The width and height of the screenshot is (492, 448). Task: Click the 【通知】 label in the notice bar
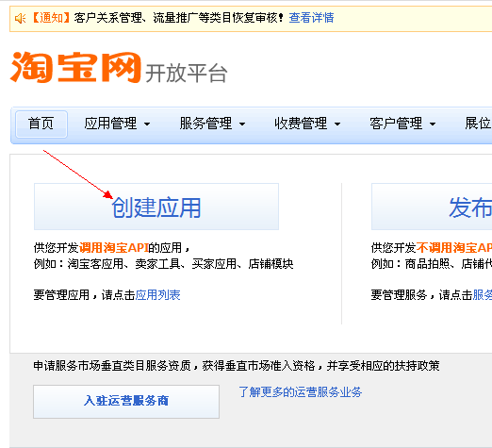[52, 18]
